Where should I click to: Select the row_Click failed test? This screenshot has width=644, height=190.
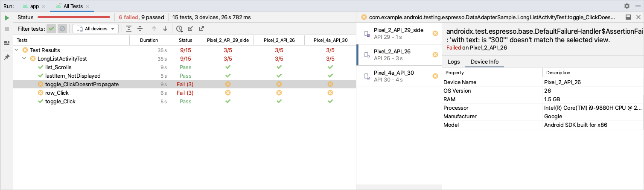57,93
